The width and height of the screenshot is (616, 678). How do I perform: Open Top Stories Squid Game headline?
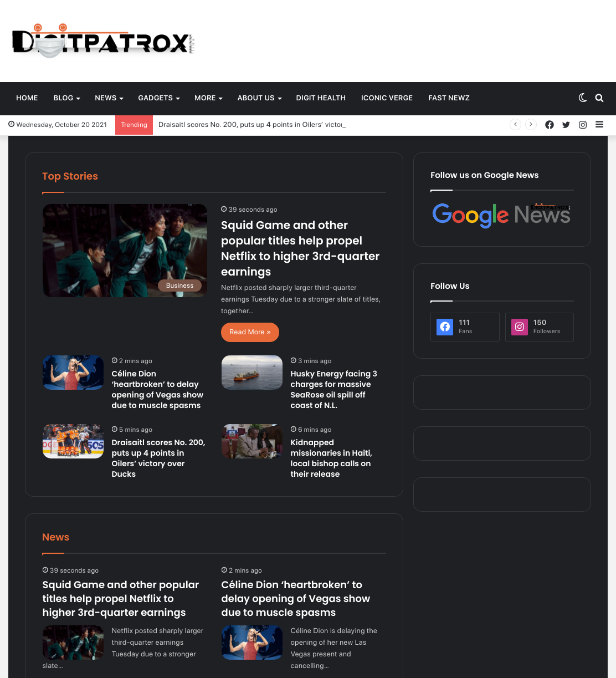click(300, 248)
